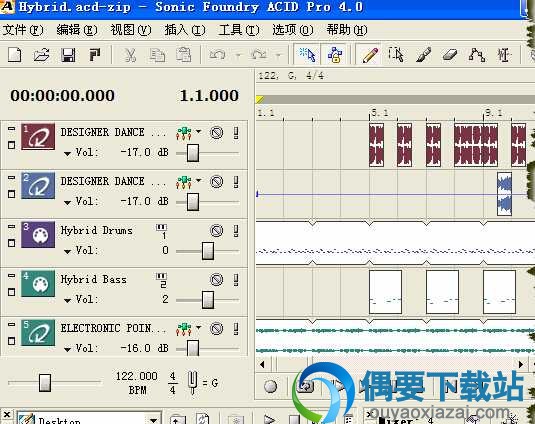Screen dimensions: 535x424
Task: Open the Undo history dropdown arrow
Action: (238, 55)
